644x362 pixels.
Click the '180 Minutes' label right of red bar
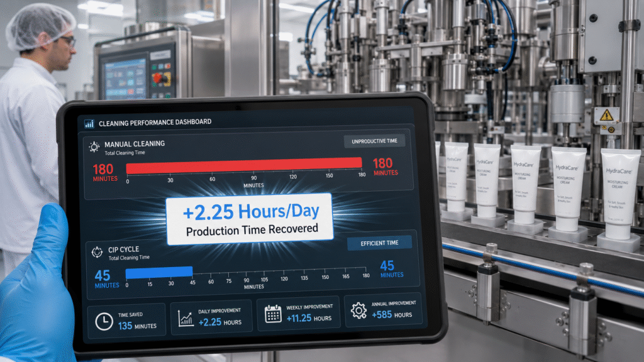(385, 167)
